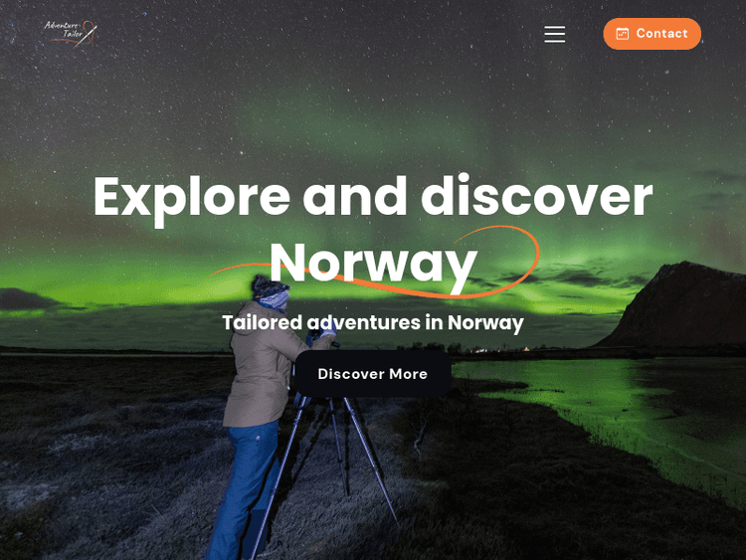746x560 pixels.
Task: Click the Contact button
Action: (x=652, y=34)
